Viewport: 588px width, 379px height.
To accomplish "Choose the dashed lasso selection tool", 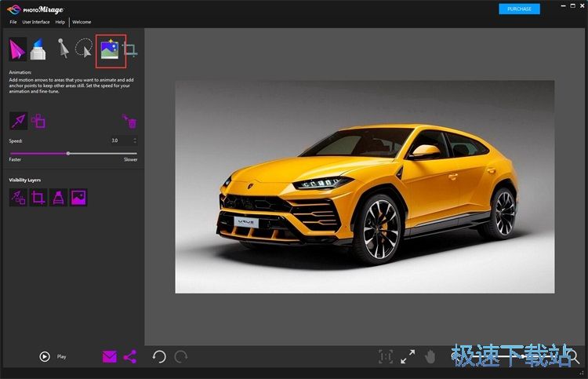I will click(x=83, y=49).
